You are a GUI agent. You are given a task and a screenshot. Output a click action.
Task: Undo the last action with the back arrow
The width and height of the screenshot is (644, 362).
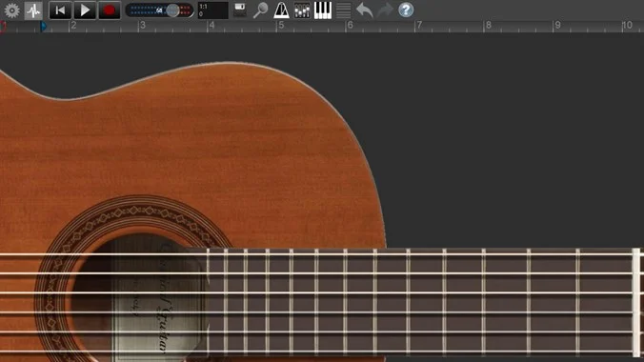tap(364, 10)
